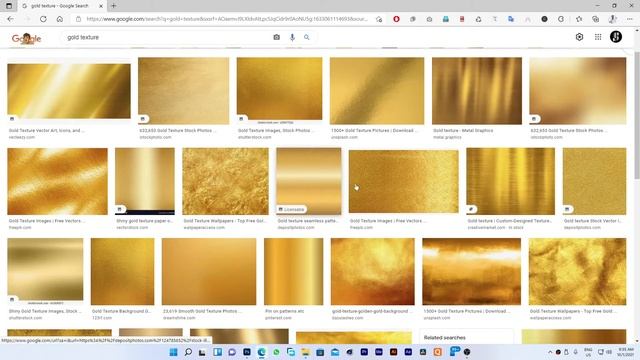The height and width of the screenshot is (360, 640).
Task: Open the Custom-Designed Texture thumbnail
Action: click(510, 181)
